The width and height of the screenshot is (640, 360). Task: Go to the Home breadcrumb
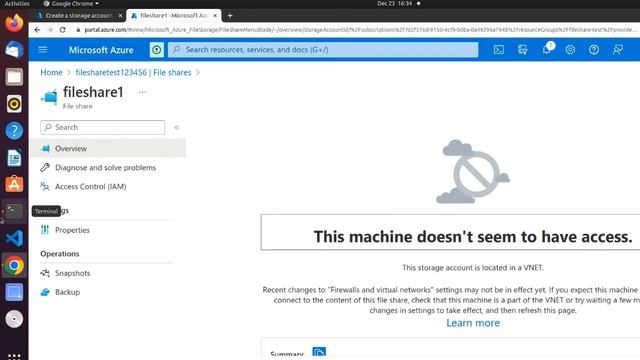coord(51,73)
